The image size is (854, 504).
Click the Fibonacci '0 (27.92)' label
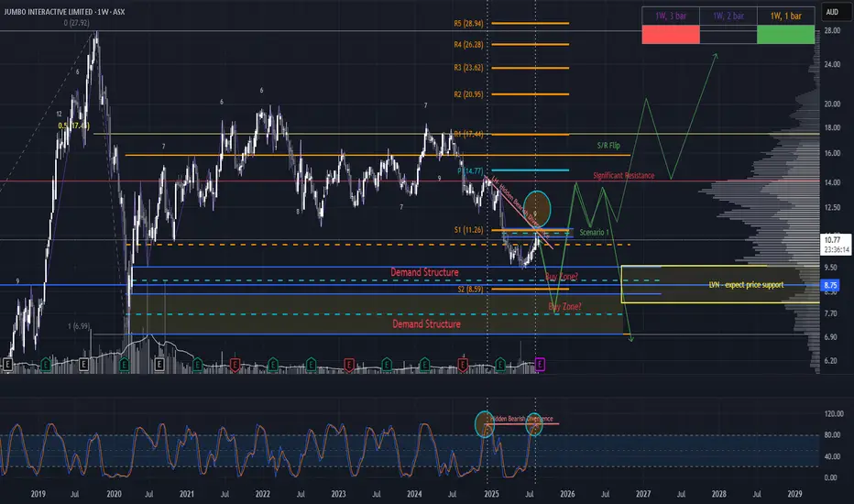coord(76,23)
